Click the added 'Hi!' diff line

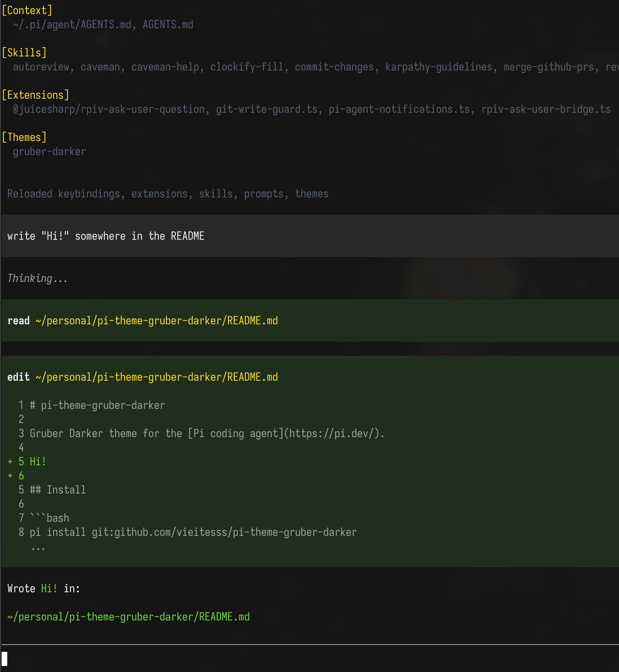pyautogui.click(x=27, y=462)
